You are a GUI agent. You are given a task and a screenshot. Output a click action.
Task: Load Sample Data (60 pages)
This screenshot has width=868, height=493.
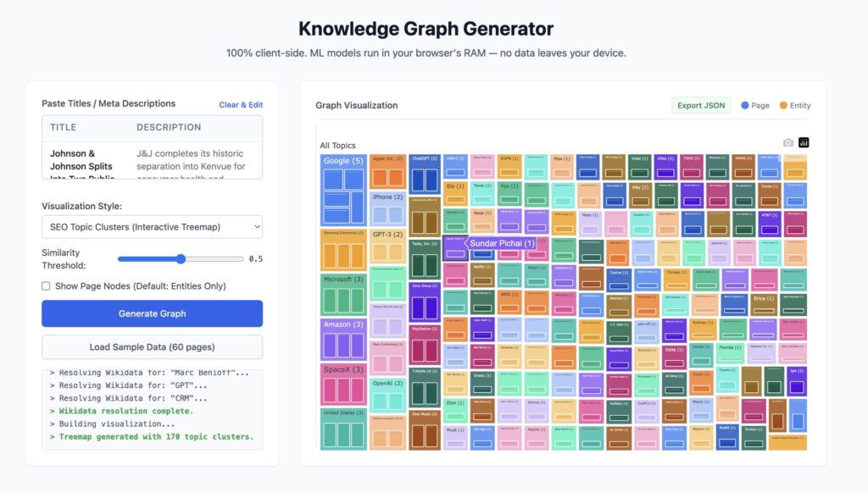coord(152,347)
